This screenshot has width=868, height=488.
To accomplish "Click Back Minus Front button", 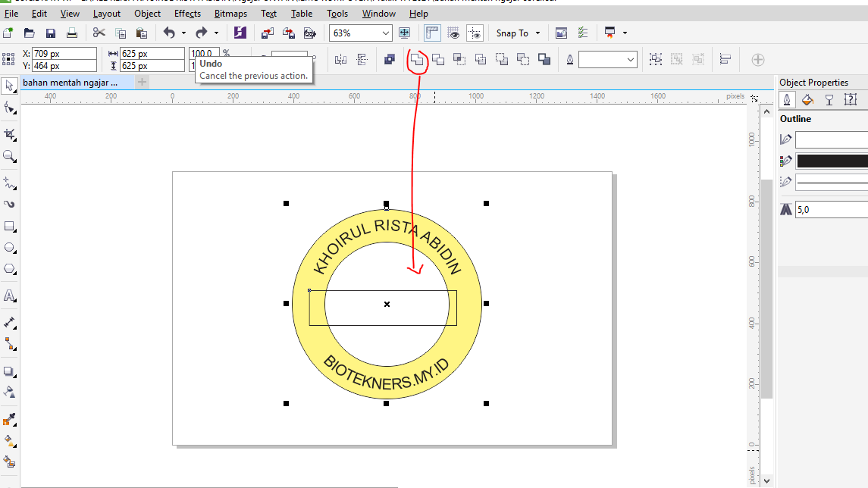I will coord(523,60).
